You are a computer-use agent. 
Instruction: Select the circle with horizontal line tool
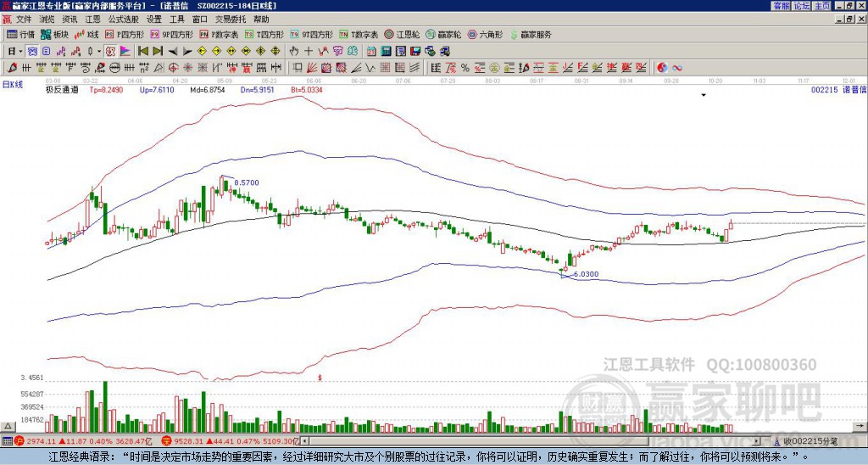point(114,68)
